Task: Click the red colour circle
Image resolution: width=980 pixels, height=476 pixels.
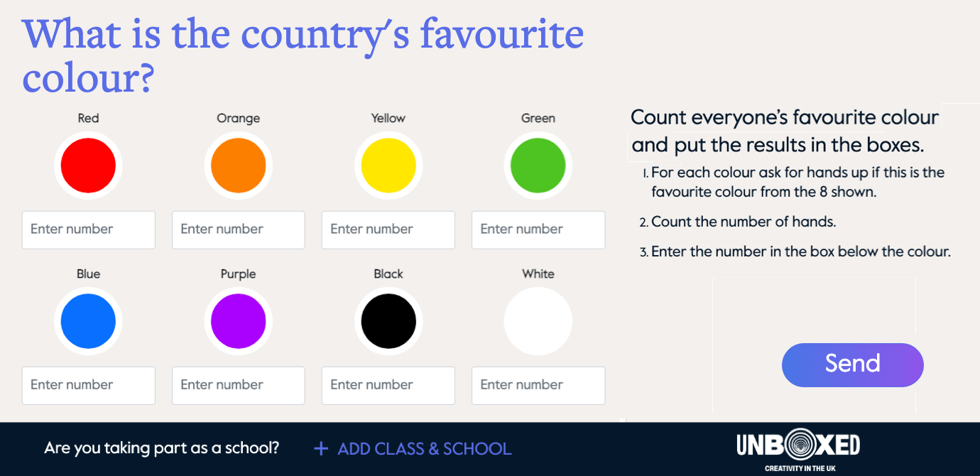Action: (x=88, y=166)
